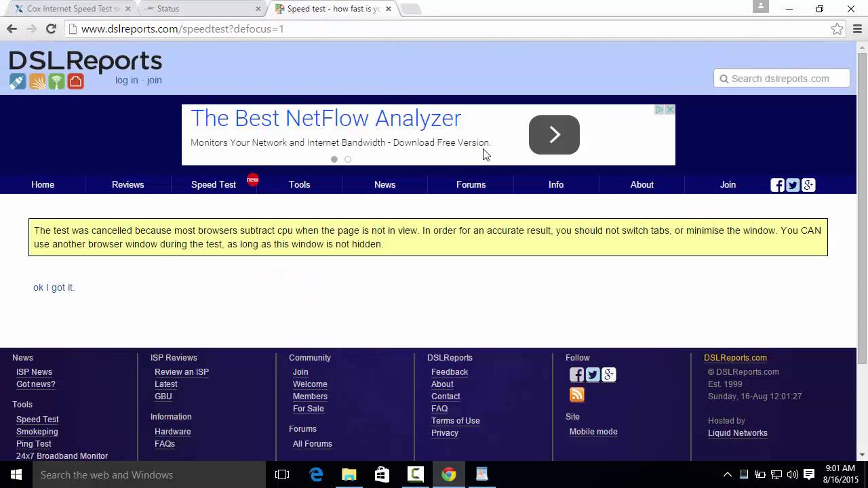Open File Explorer from the taskbar

(x=349, y=474)
